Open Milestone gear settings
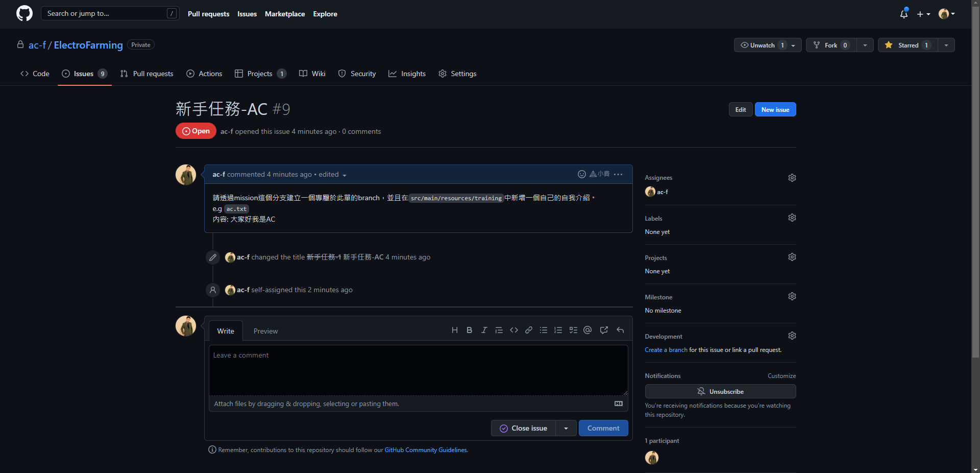The width and height of the screenshot is (980, 473). 792,296
